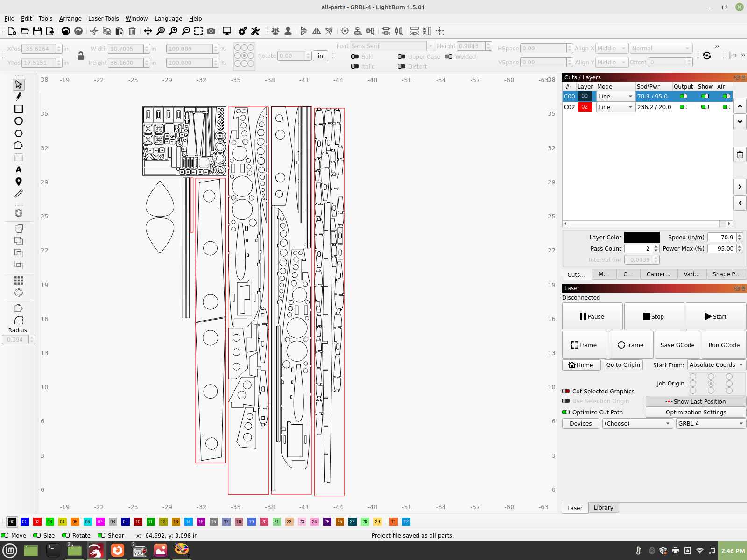Viewport: 747px width, 560px height.
Task: Select the Text creation tool
Action: (x=19, y=169)
